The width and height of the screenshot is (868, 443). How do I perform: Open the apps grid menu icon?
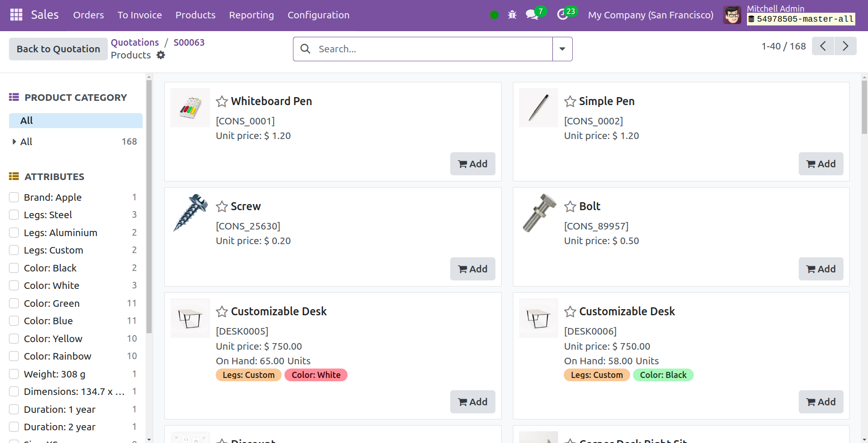coord(16,15)
